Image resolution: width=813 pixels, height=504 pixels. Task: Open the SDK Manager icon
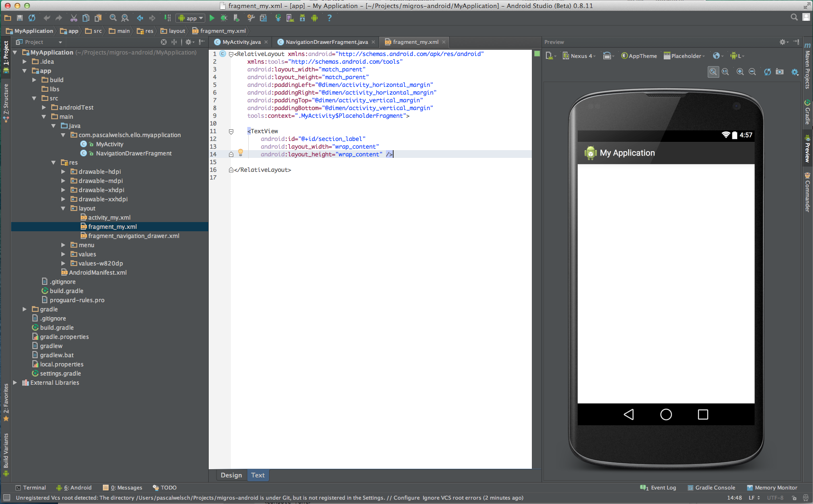click(x=302, y=18)
